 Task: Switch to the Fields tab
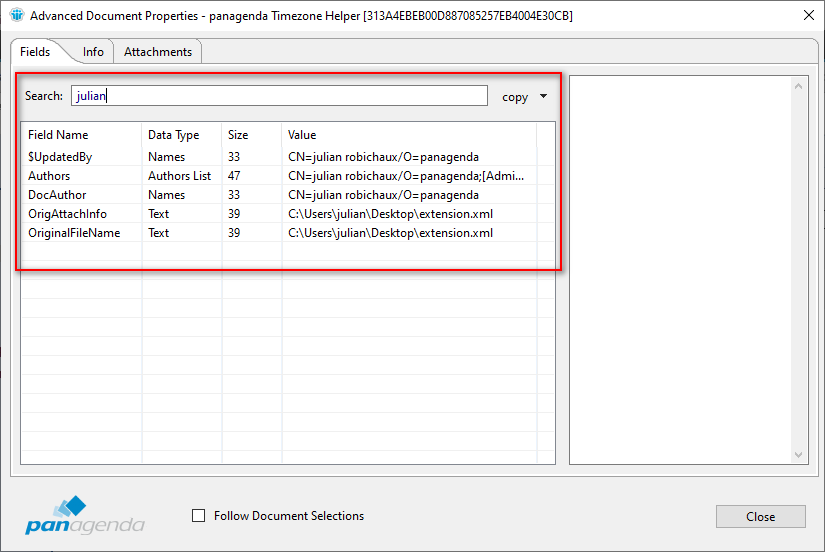tap(35, 52)
